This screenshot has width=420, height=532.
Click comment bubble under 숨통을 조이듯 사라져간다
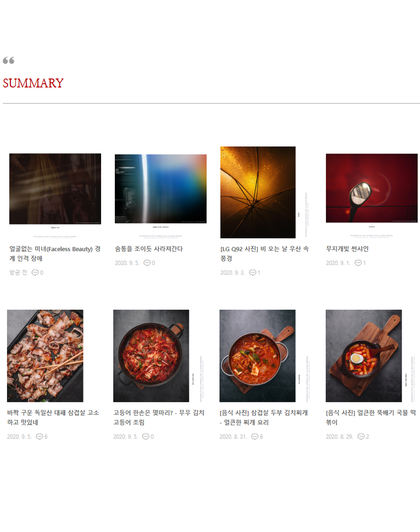(147, 263)
